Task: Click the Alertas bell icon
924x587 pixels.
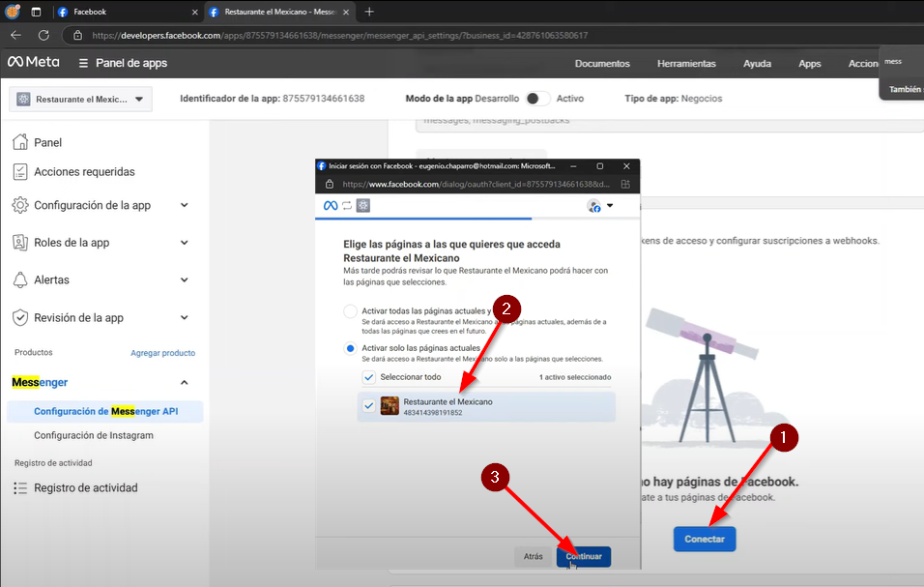Action: [x=20, y=279]
